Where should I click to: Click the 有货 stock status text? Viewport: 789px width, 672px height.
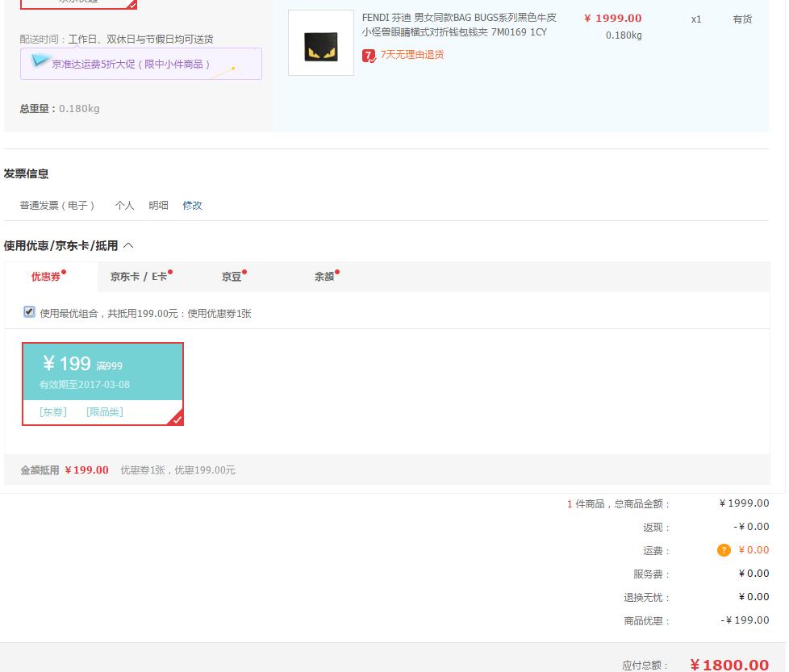click(x=742, y=19)
